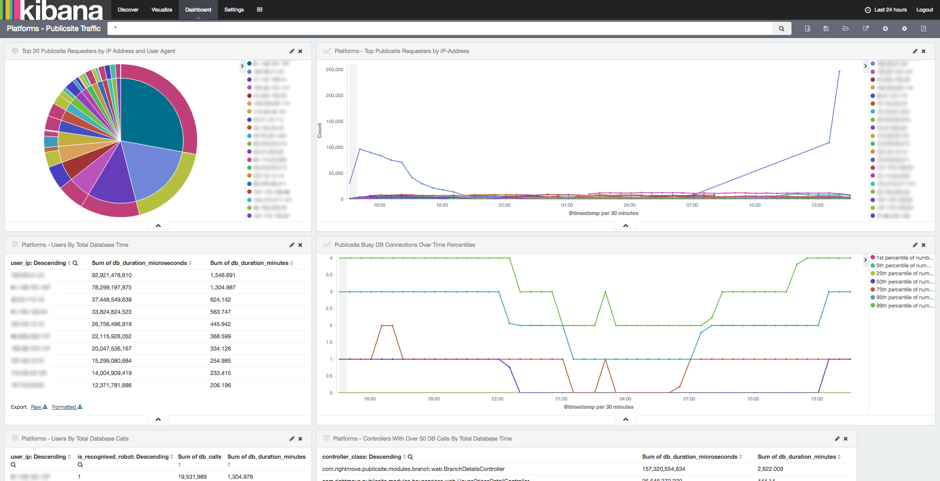Remove the Publicsite Busy DB Connections panel

[x=923, y=245]
